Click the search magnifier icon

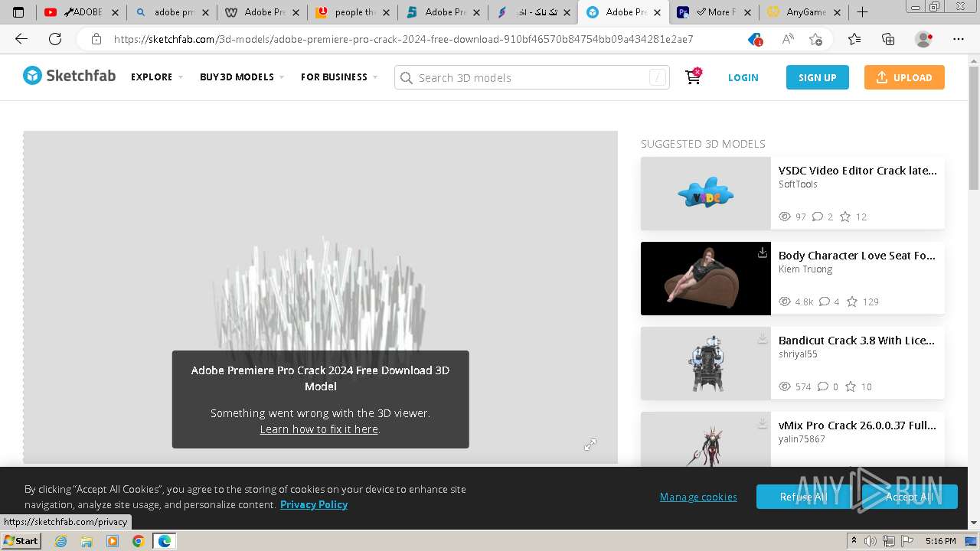407,77
